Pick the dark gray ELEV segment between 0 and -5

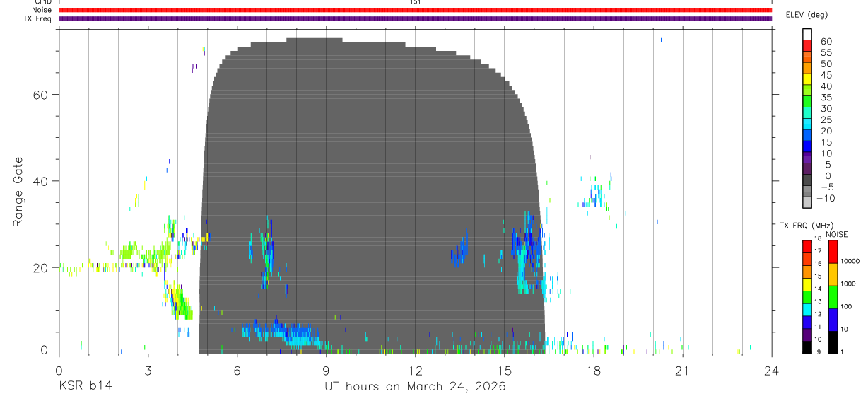point(807,180)
